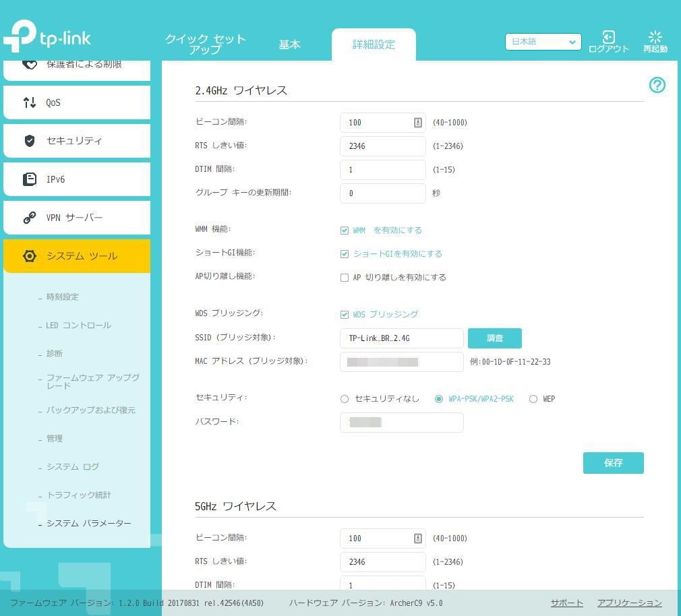The image size is (681, 616).
Task: Click the 保存 save button
Action: (613, 463)
